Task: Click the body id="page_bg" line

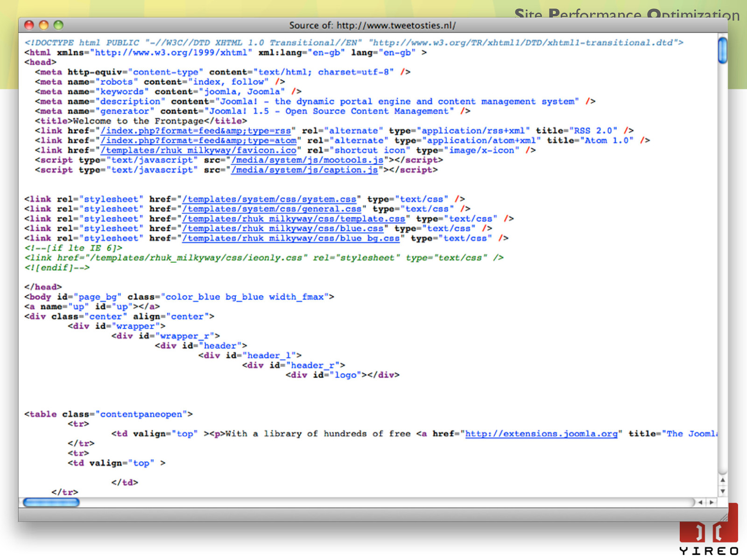Action: 179,297
